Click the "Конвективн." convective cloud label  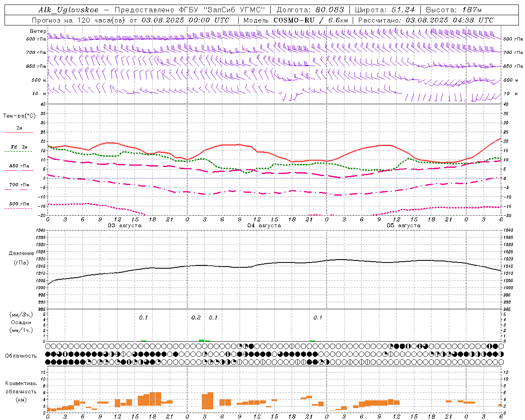pos(21,383)
